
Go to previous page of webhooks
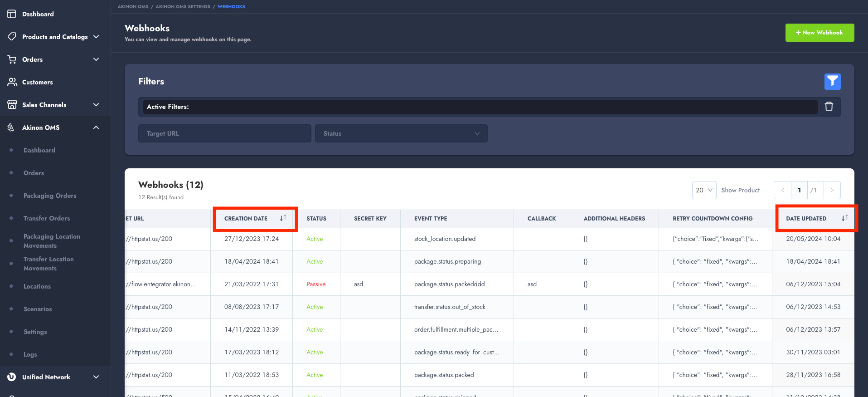pyautogui.click(x=782, y=190)
